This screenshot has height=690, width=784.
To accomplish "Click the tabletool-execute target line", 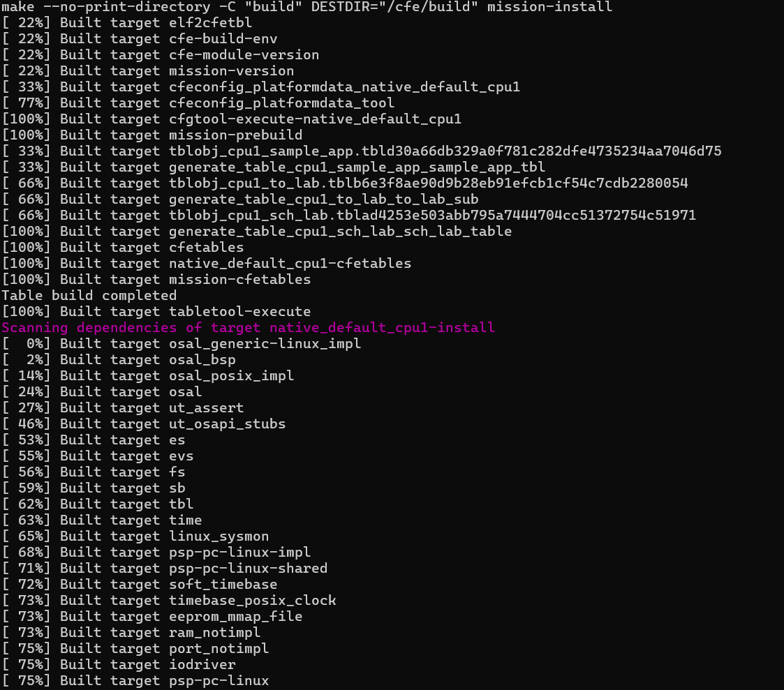I will click(156, 311).
